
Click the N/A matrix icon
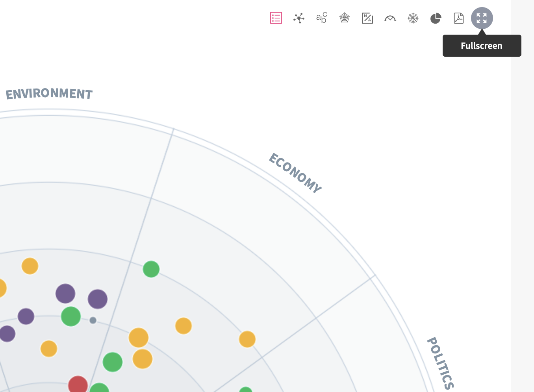[x=367, y=18]
